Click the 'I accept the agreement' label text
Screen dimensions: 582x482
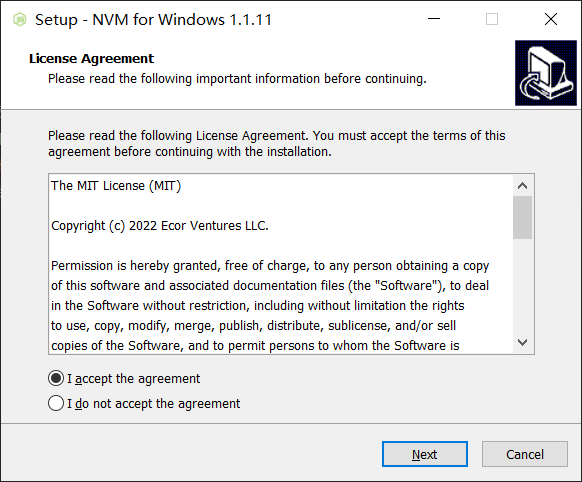coord(134,379)
